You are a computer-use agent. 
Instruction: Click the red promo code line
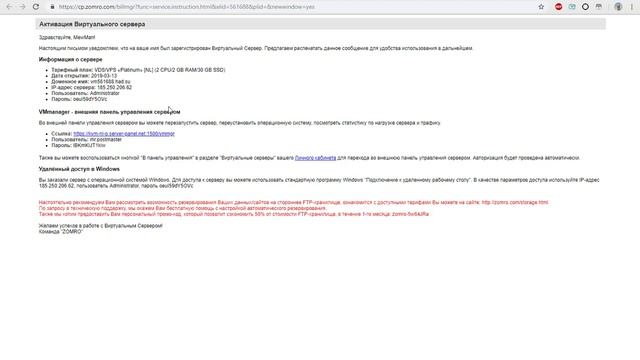pos(234,214)
